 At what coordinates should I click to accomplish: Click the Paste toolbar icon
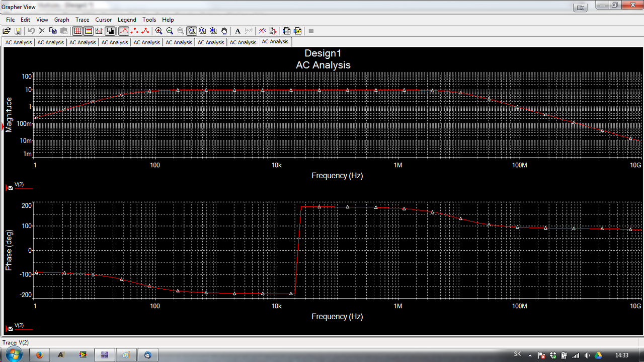63,31
